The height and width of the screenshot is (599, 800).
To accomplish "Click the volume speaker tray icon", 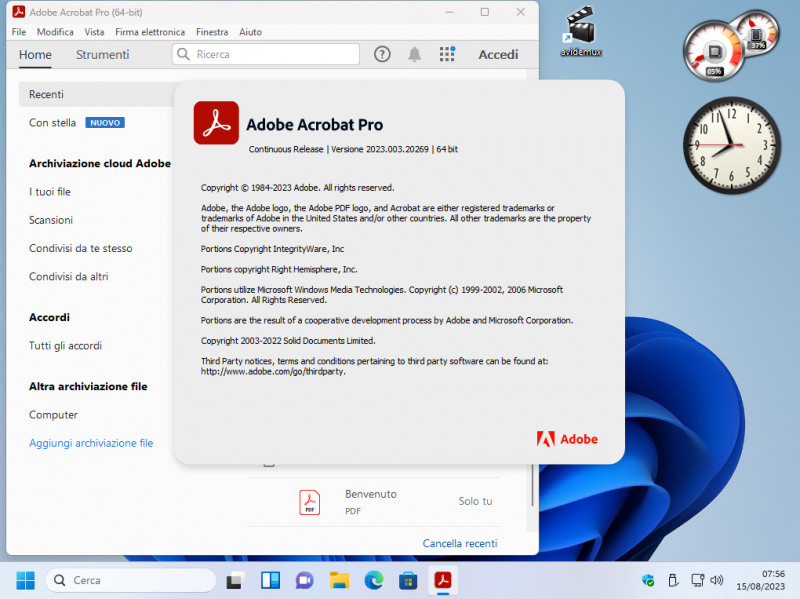I will [x=717, y=580].
